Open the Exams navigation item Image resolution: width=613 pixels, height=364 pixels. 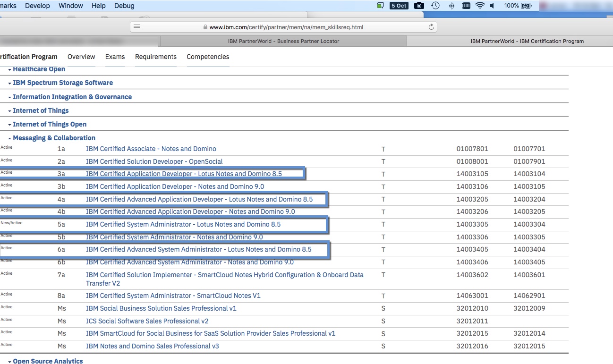click(x=115, y=57)
